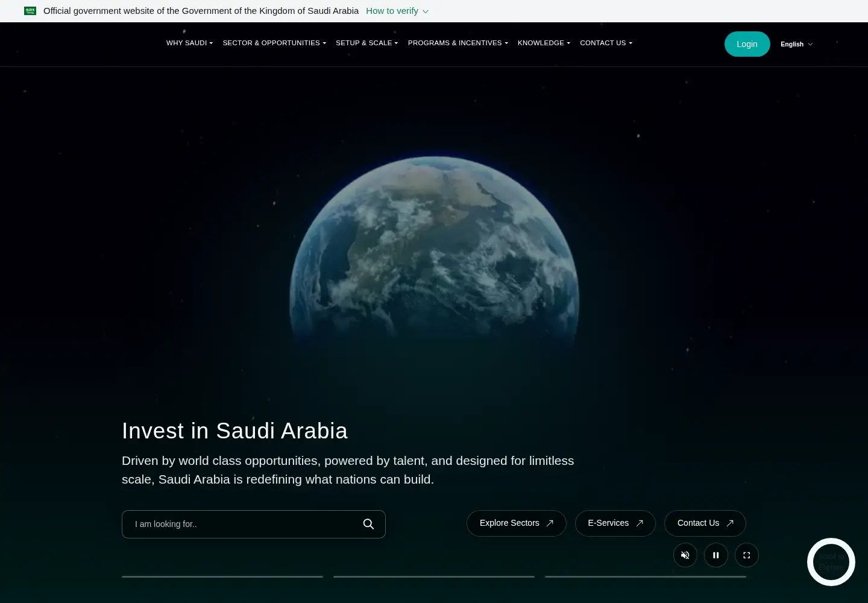
Task: Open the Why Saudi menu
Action: point(189,43)
